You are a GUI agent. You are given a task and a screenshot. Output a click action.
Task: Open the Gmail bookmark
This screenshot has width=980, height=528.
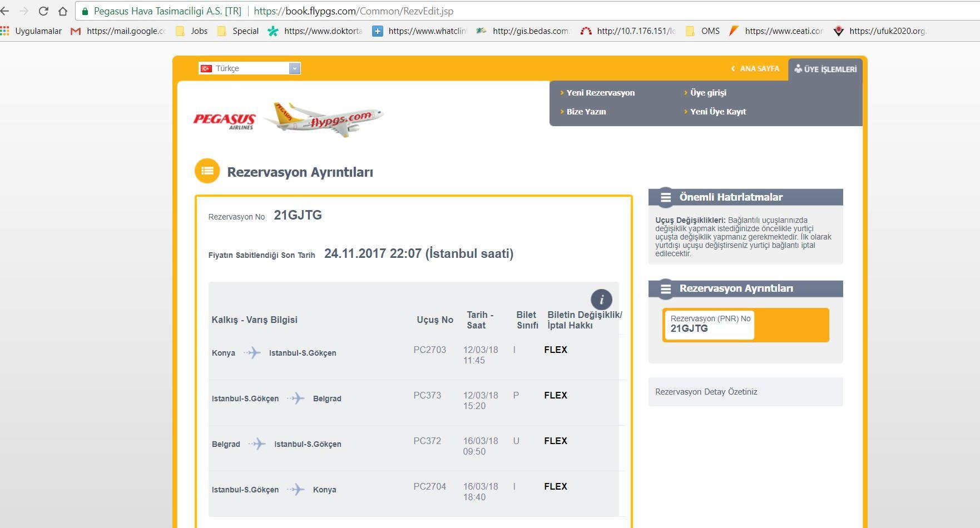(118, 31)
